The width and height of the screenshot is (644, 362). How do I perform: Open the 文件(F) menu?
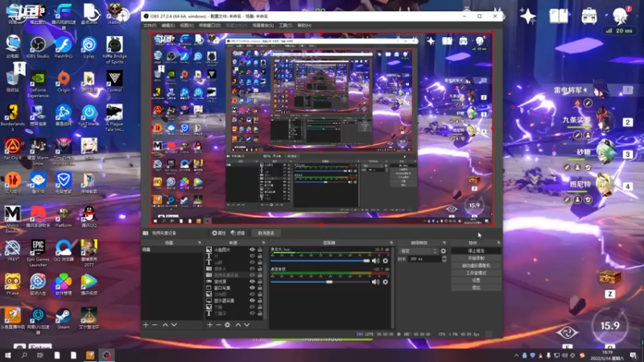150,26
